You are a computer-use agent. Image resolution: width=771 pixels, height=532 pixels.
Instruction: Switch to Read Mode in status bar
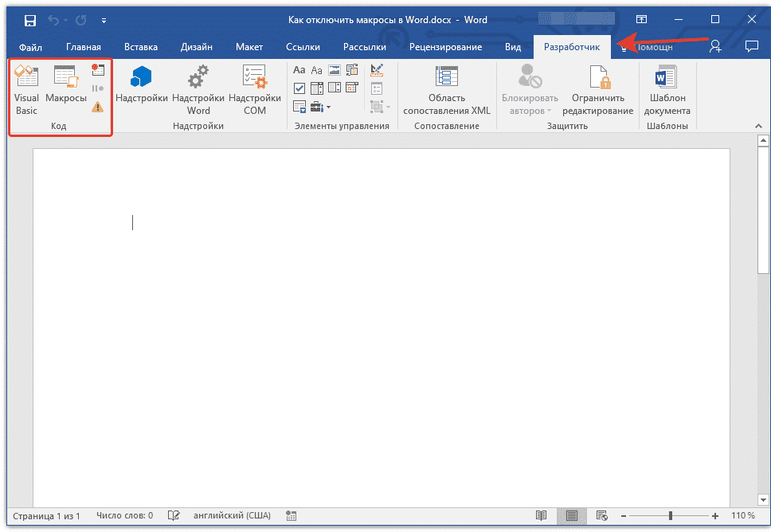point(542,516)
